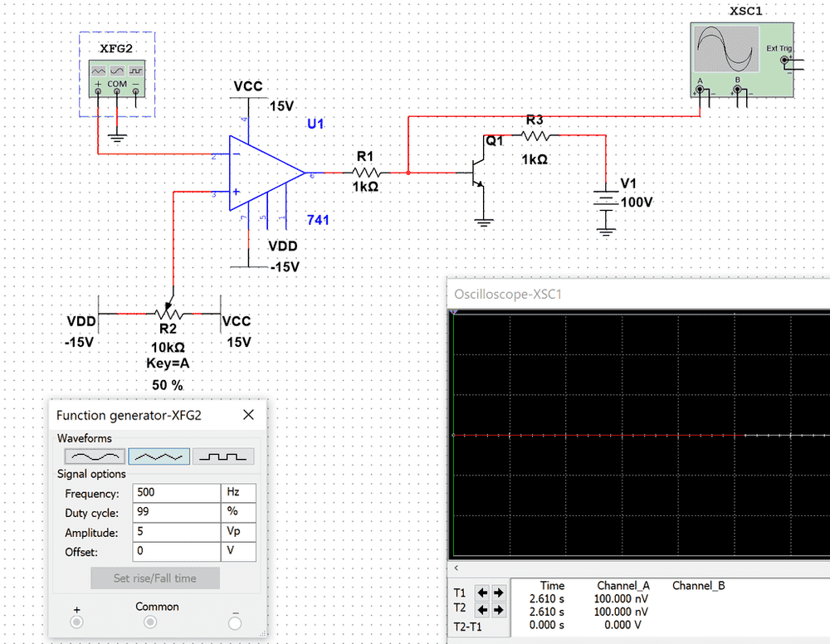830x644 pixels.
Task: Select the sine waveform button
Action: (x=95, y=456)
